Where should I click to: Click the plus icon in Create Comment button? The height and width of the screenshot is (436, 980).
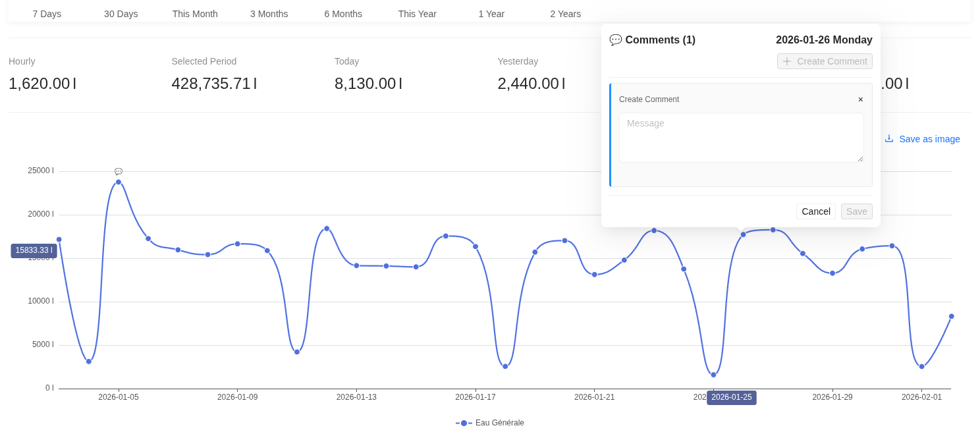click(x=787, y=61)
